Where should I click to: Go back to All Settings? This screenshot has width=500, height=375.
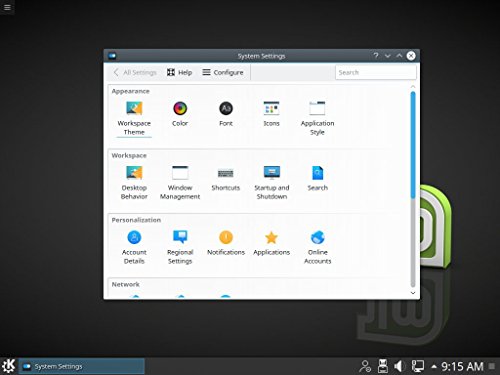135,72
